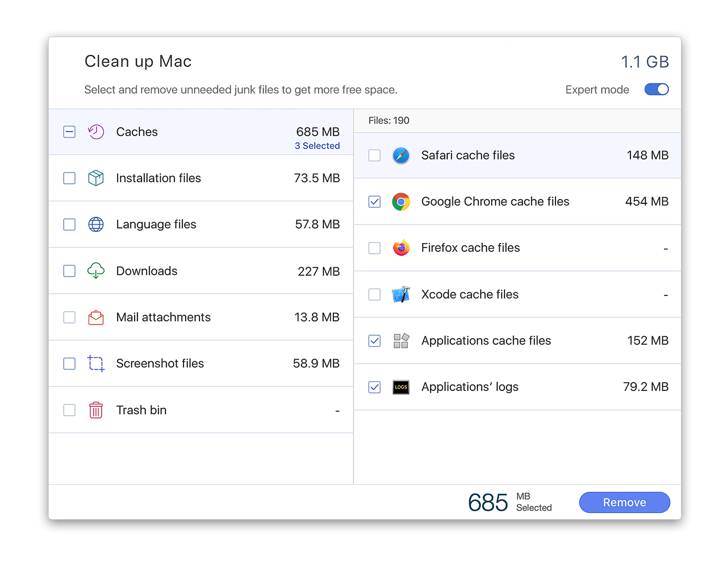Click the Xcode hammer icon

point(400,295)
